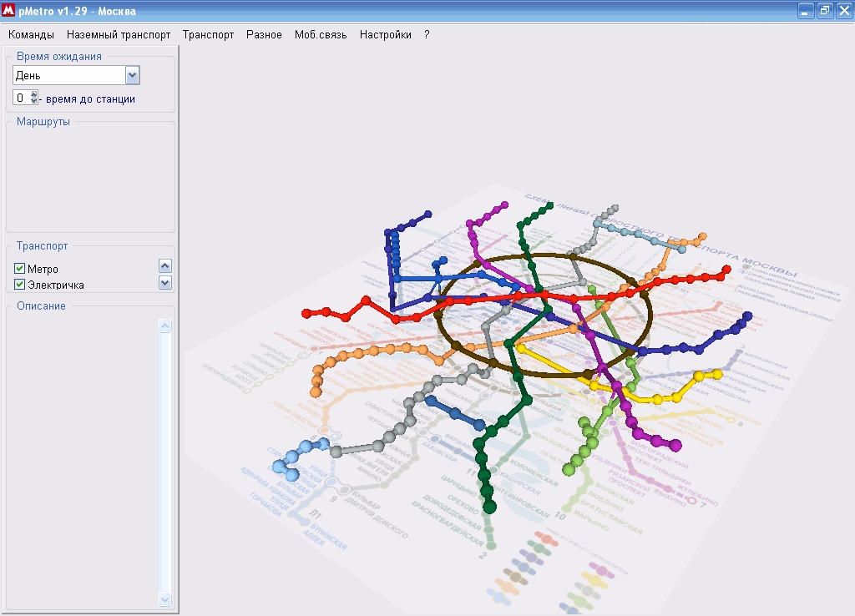Click the magenta line's northern terminus station
The image size is (855, 616).
[505, 205]
